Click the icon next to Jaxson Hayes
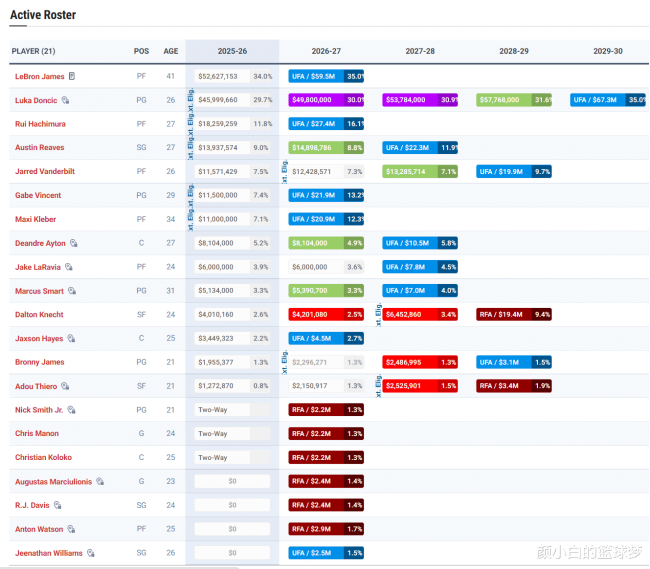This screenshot has width=650, height=569. pos(69,339)
